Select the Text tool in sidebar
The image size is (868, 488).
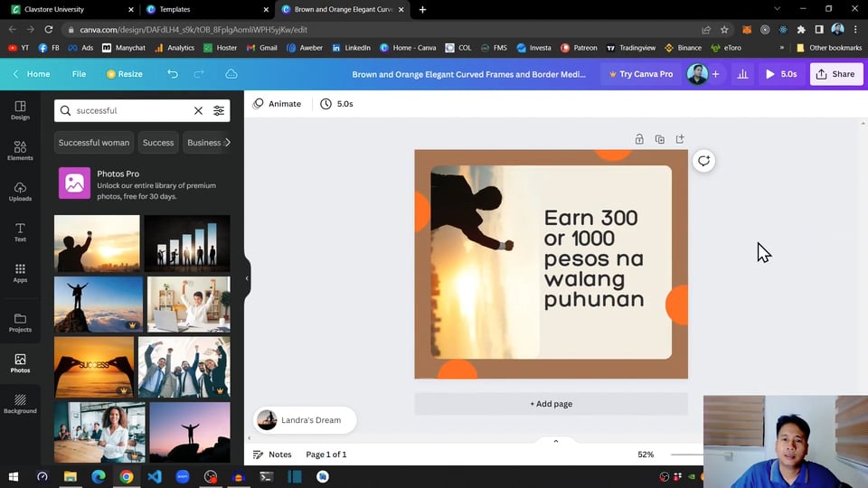point(20,232)
